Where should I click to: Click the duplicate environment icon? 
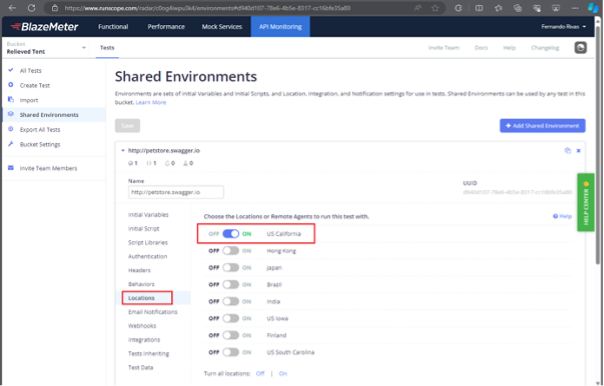pos(567,151)
